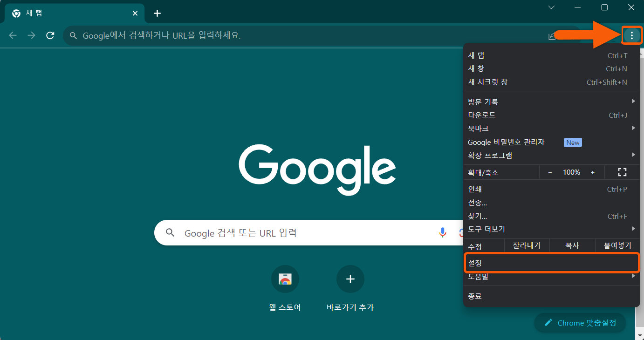Click the 바로가기 추가 plus shortcut
The image size is (644, 340).
[350, 288]
